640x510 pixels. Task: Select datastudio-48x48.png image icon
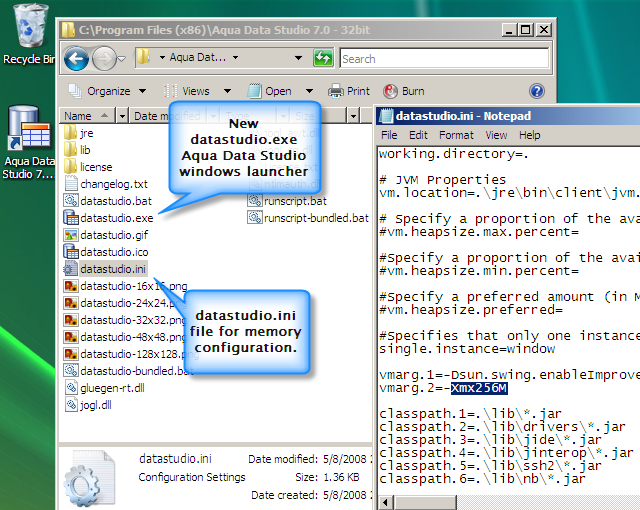pyautogui.click(x=71, y=337)
